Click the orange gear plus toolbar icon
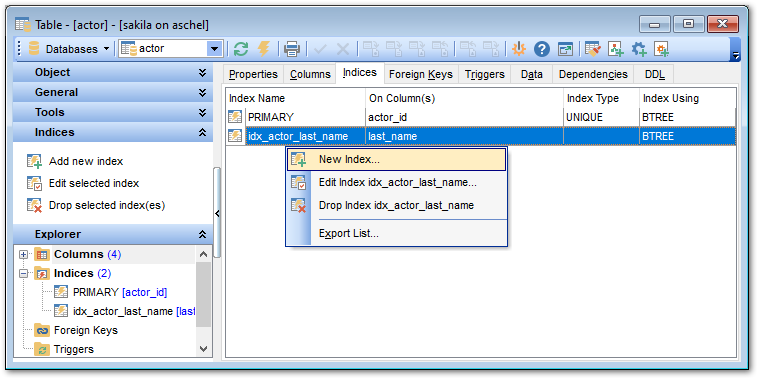The width and height of the screenshot is (758, 379). coord(661,49)
